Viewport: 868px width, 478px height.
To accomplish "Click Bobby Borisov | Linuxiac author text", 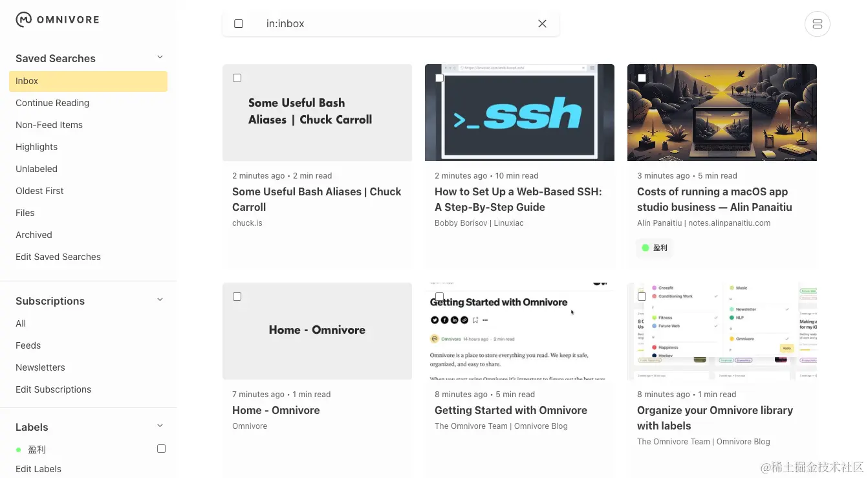I will tap(479, 223).
